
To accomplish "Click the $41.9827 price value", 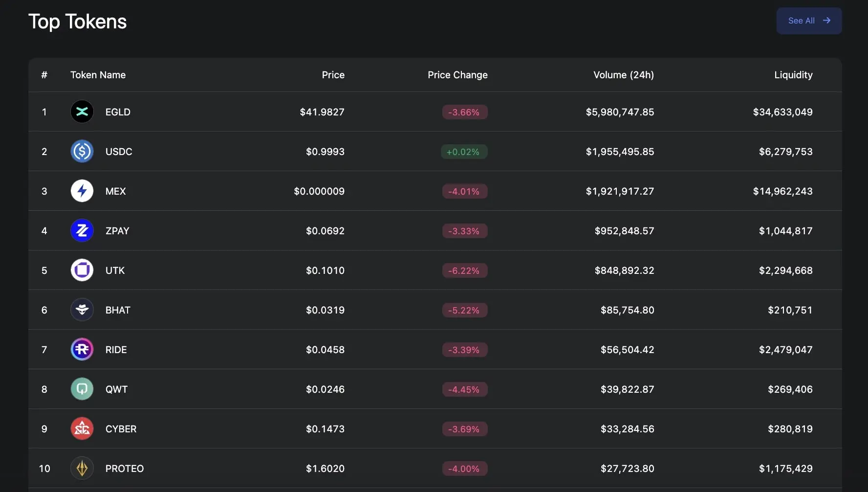I will pyautogui.click(x=322, y=112).
